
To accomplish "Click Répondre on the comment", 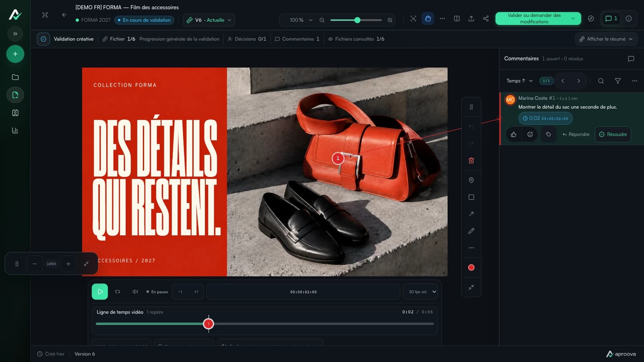I will pyautogui.click(x=576, y=134).
